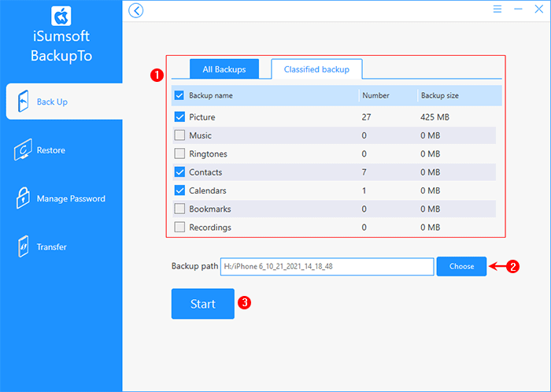551x392 pixels.
Task: Minimize the BackupTo window
Action: click(518, 9)
